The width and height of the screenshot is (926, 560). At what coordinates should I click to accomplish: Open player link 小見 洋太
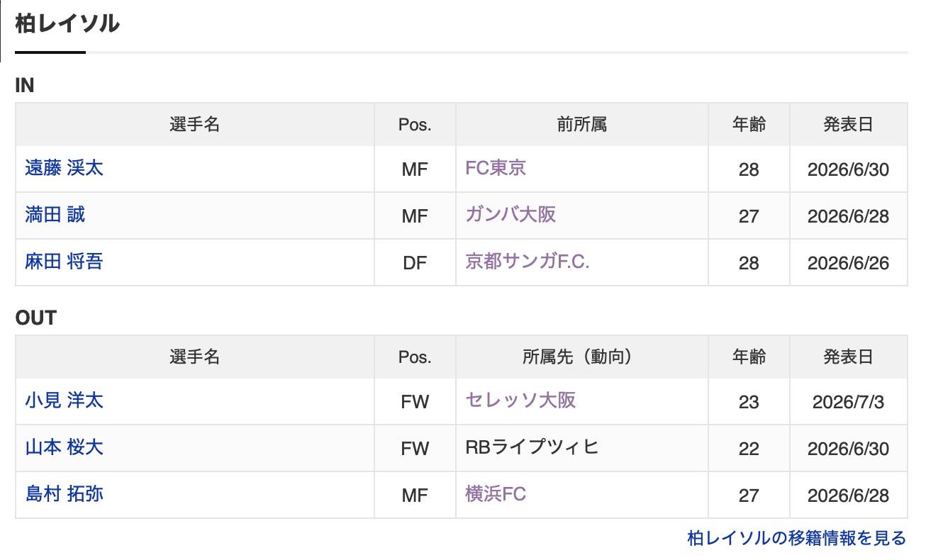[x=64, y=401]
